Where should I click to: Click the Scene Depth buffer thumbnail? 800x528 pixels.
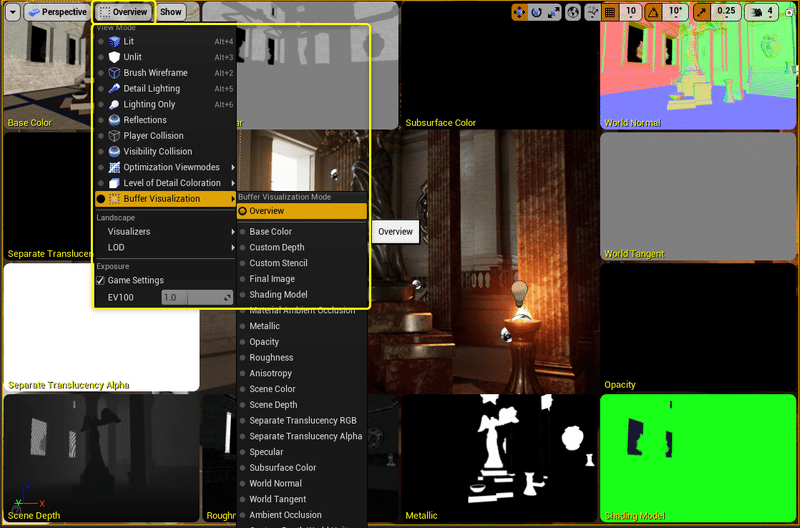101,458
